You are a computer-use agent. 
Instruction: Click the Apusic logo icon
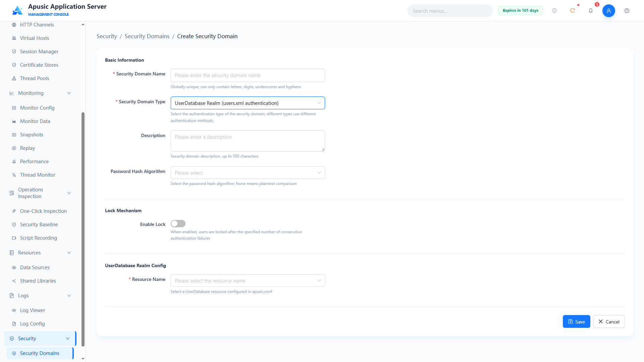tap(17, 10)
